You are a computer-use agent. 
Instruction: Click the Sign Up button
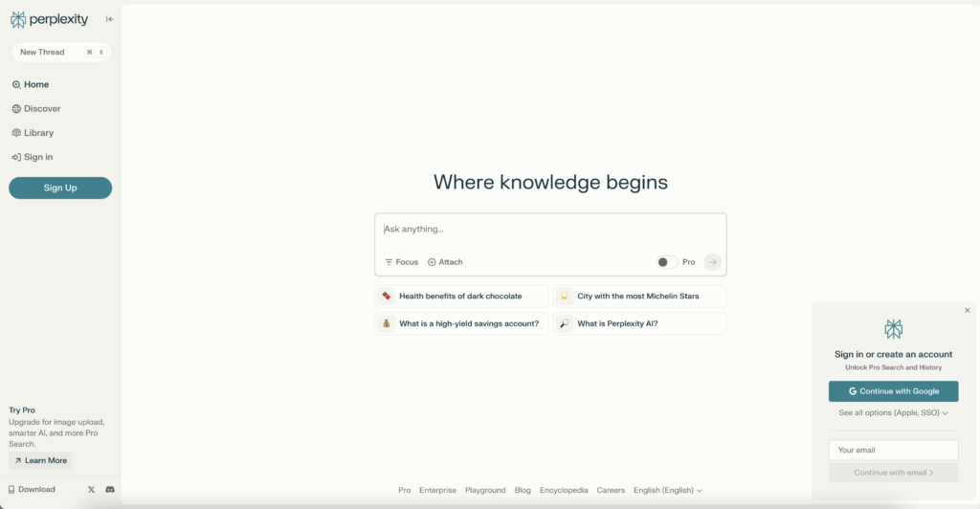click(60, 188)
